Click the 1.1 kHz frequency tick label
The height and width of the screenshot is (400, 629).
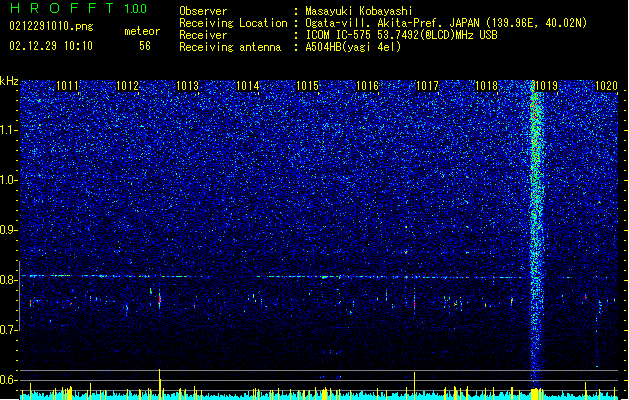tap(8, 130)
